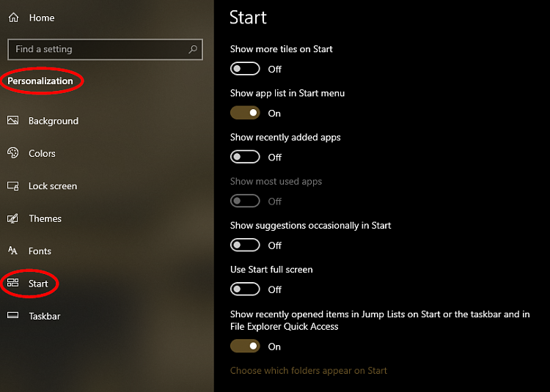Click the Themes brush icon
Viewport: 550px width, 392px height.
pyautogui.click(x=13, y=218)
